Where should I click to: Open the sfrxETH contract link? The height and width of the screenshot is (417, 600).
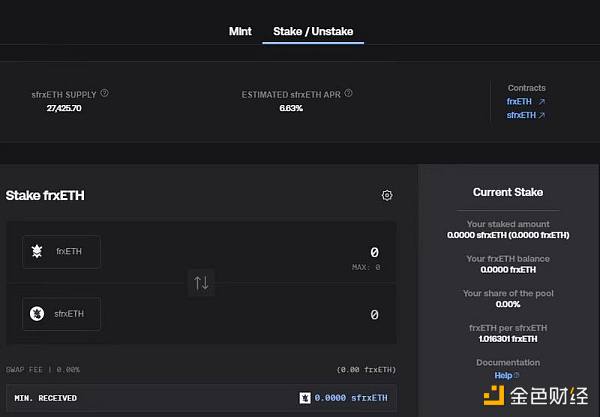point(525,115)
